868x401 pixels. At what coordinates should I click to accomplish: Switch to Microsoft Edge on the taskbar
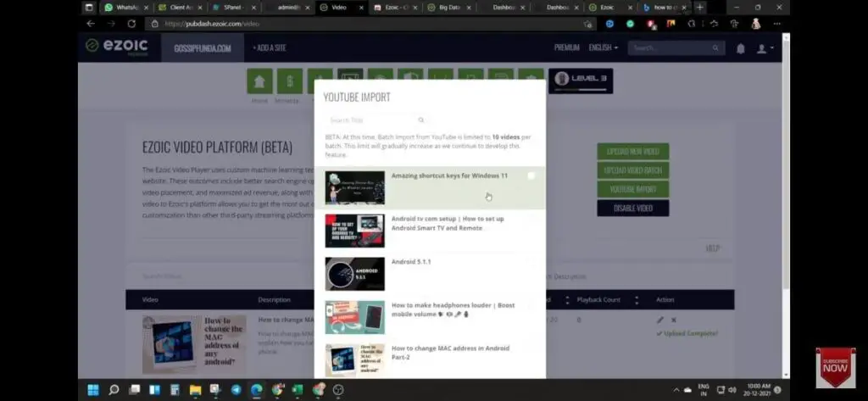(x=256, y=390)
